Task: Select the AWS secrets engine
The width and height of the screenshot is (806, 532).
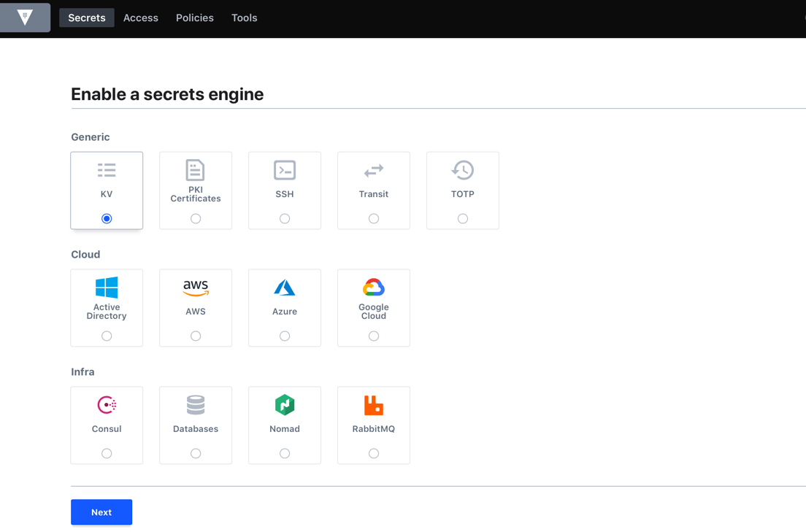Action: (196, 307)
